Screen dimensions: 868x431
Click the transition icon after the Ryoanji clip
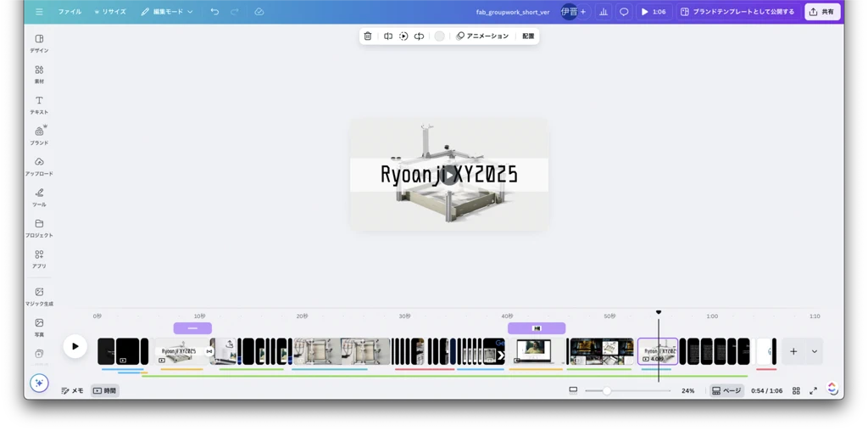(209, 351)
